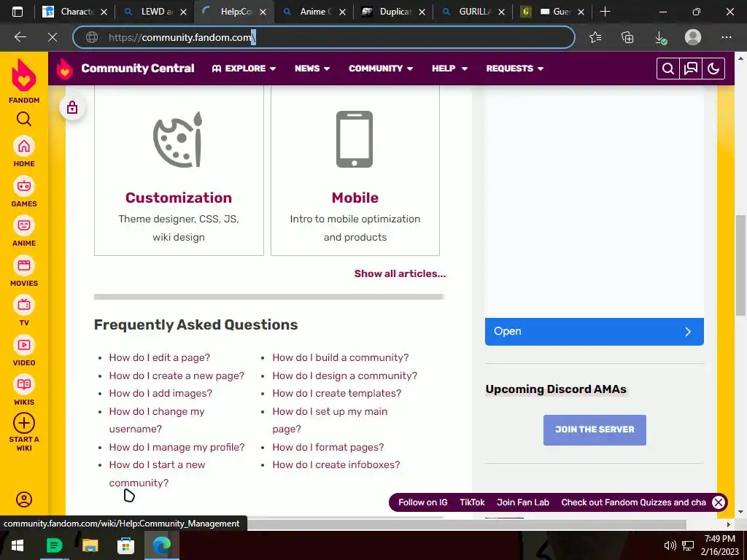The width and height of the screenshot is (747, 560).
Task: Open browser Collections icon
Action: pos(627,37)
